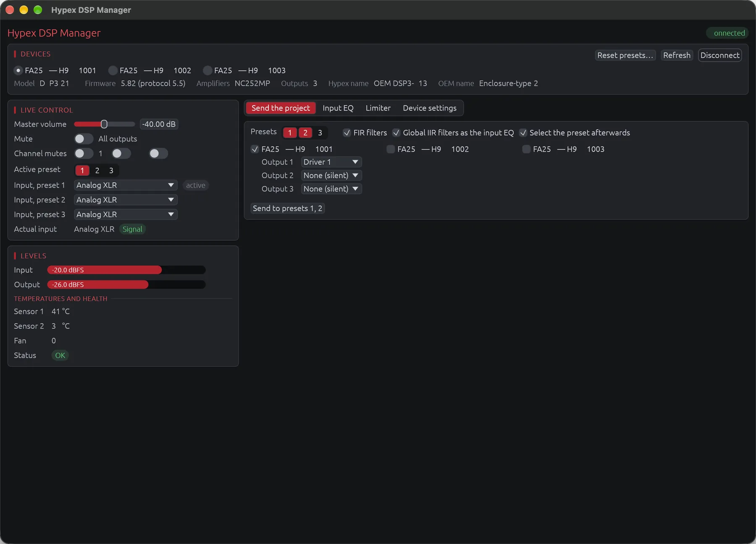
Task: Click the Hypex DSP Manager red heading
Action: tap(54, 33)
